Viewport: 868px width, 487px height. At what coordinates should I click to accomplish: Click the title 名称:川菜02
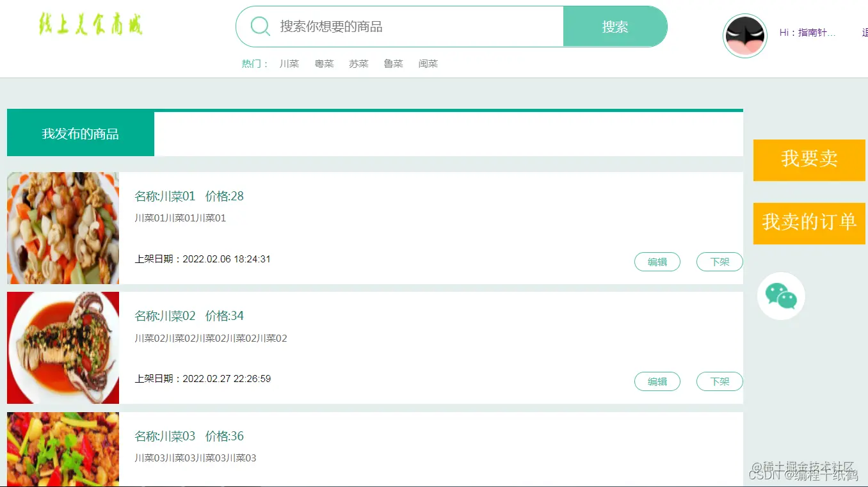click(x=165, y=315)
